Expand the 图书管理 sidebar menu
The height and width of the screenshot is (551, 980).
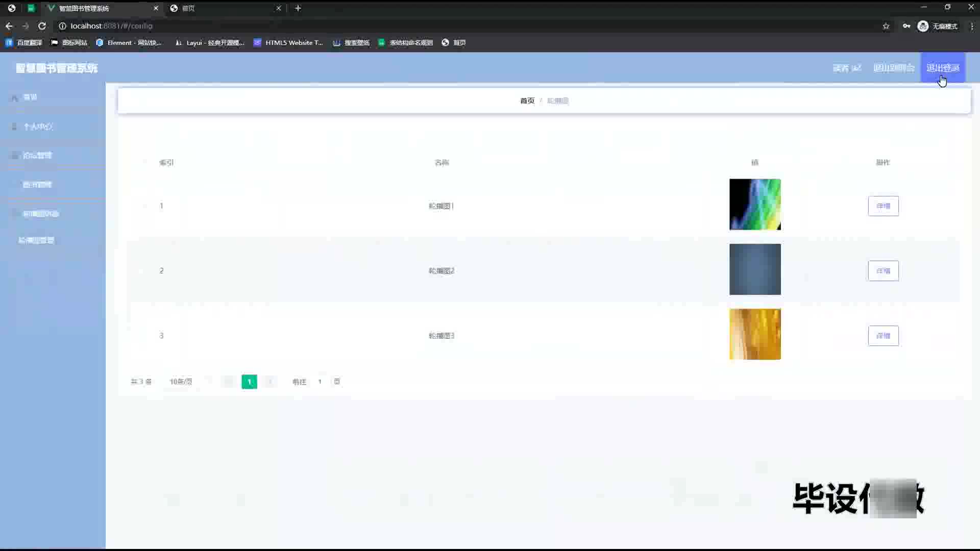pyautogui.click(x=37, y=185)
